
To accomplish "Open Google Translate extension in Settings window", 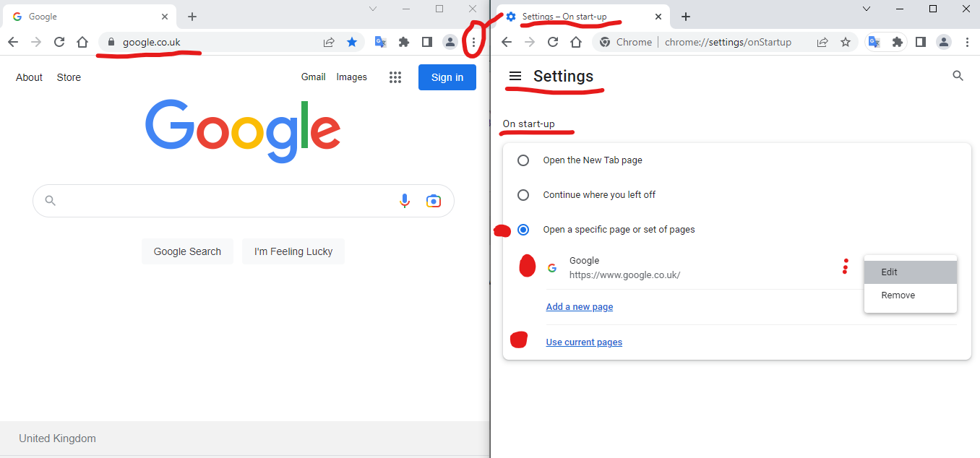I will 874,42.
